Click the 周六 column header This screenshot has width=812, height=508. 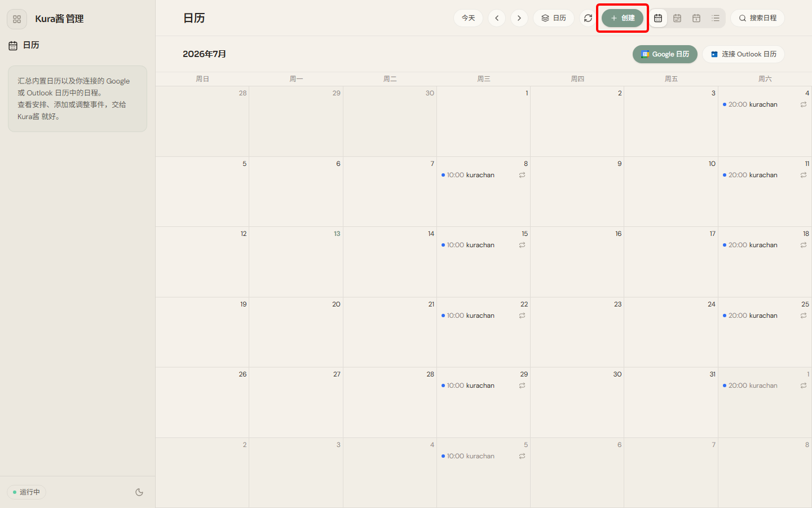pyautogui.click(x=765, y=79)
